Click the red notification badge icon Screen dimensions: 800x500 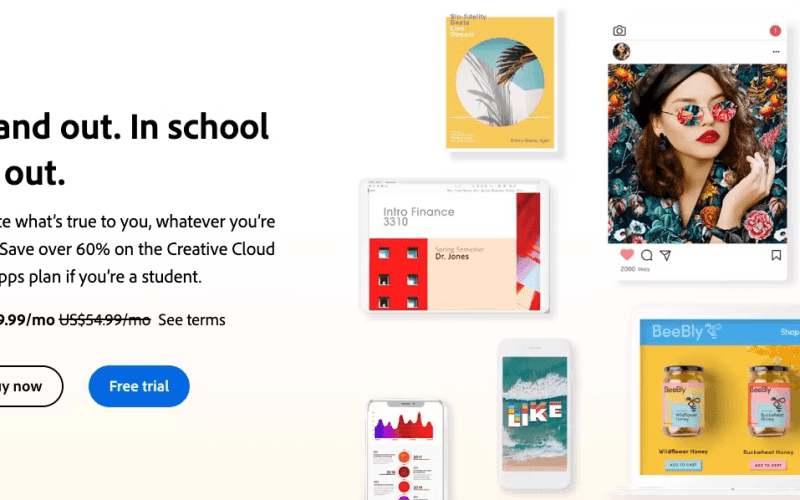[775, 31]
